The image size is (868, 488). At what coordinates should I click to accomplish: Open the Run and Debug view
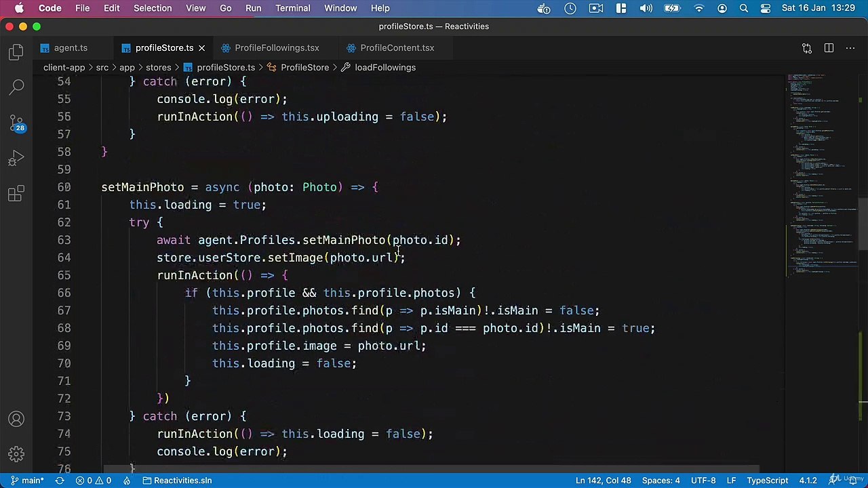(x=16, y=159)
